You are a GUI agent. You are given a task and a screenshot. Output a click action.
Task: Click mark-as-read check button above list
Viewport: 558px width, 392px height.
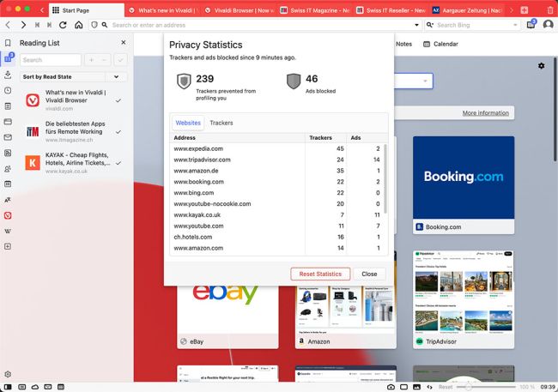[x=120, y=60]
